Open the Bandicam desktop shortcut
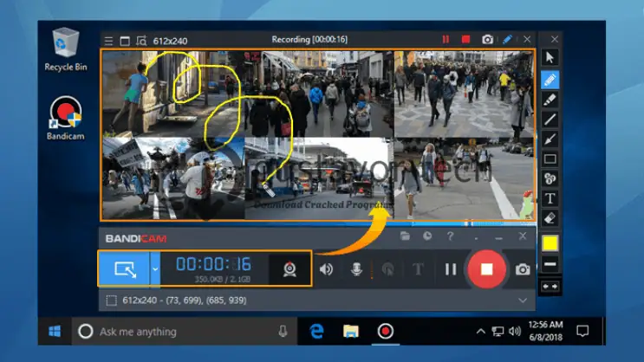644x362 pixels. pyautogui.click(x=65, y=118)
